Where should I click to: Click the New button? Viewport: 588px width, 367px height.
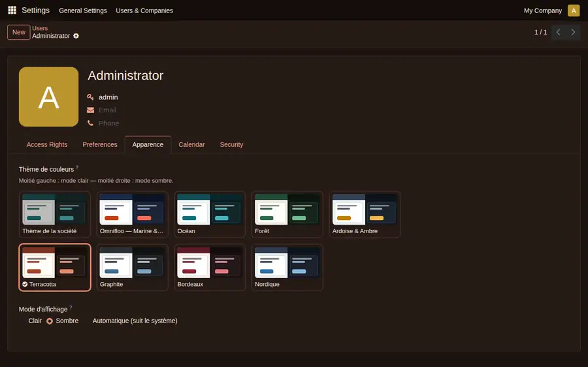(x=19, y=32)
